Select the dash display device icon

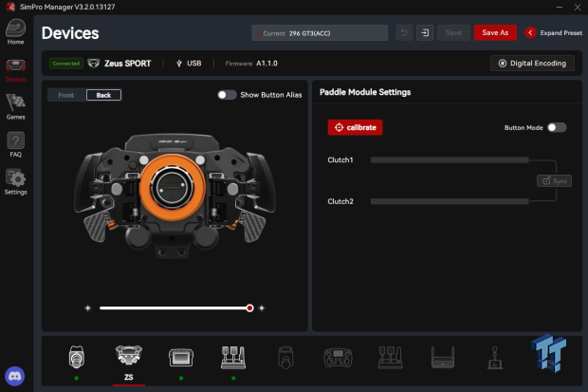pos(181,358)
